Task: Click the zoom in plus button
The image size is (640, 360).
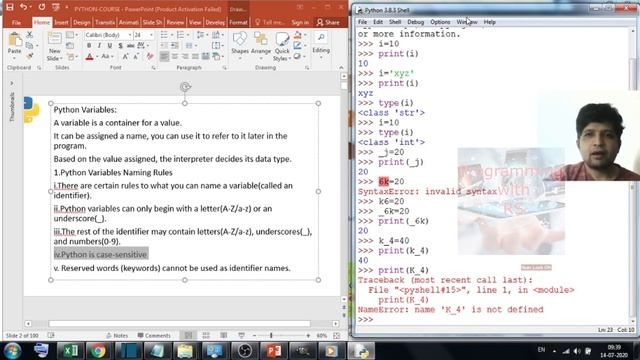Action: tap(308, 336)
